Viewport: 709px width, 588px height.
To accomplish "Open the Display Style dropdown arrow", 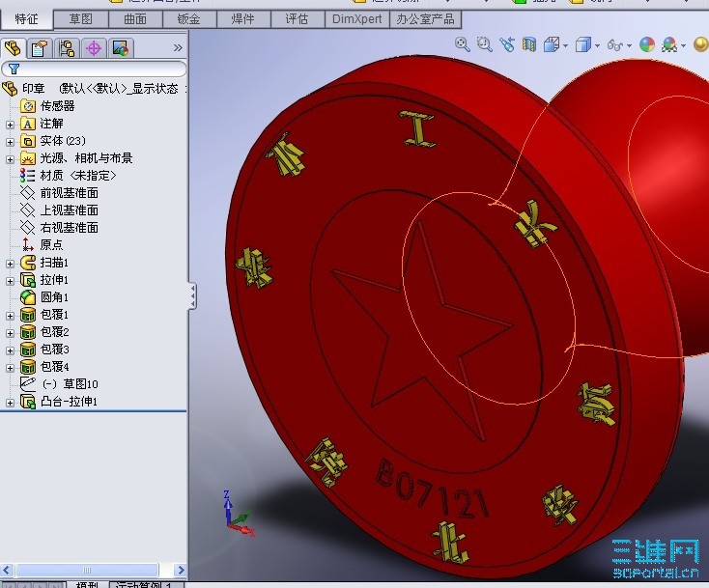I will (597, 45).
